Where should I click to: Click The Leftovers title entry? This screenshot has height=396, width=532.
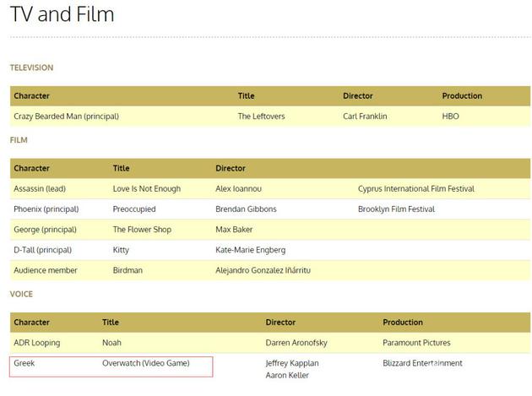tap(261, 117)
